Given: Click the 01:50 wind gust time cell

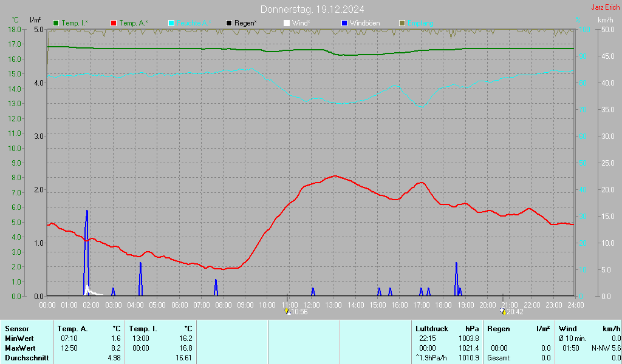Looking at the screenshot, I should [x=570, y=348].
